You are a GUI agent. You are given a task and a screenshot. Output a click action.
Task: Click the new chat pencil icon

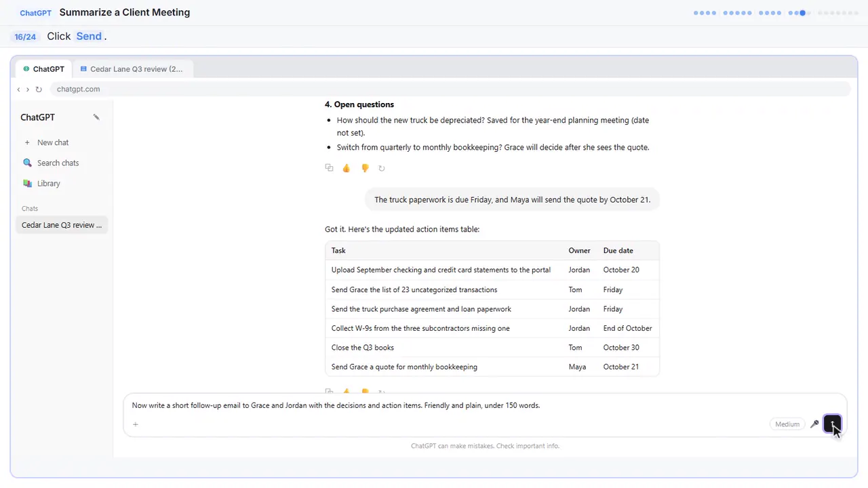click(96, 117)
